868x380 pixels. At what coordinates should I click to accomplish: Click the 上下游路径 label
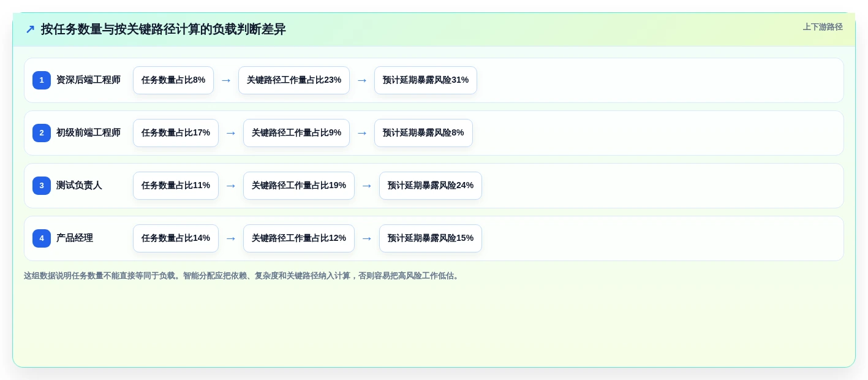pos(823,27)
